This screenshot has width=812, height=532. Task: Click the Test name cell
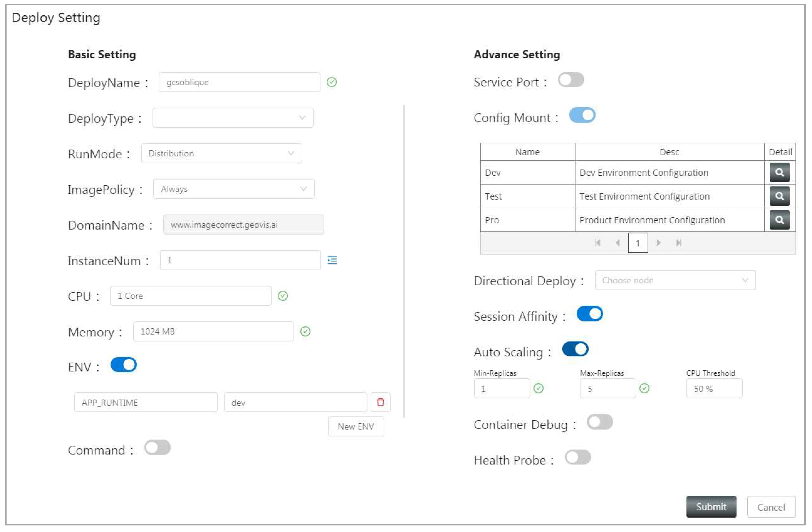528,196
